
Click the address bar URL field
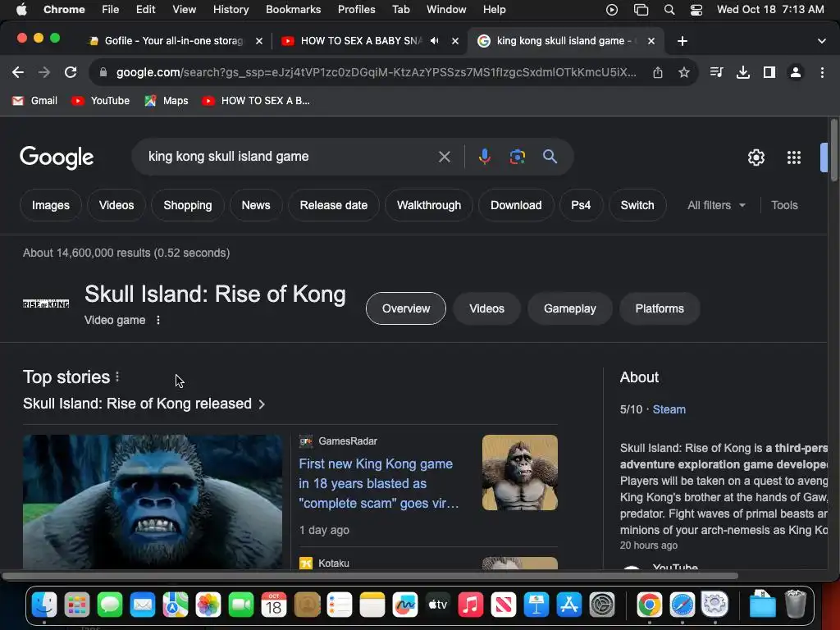point(376,72)
